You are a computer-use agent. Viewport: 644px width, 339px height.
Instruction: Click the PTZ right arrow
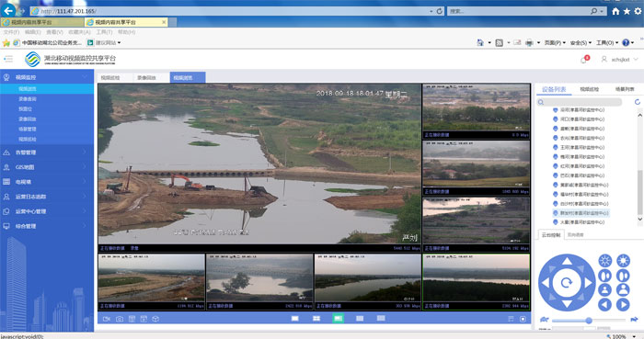[588, 283]
